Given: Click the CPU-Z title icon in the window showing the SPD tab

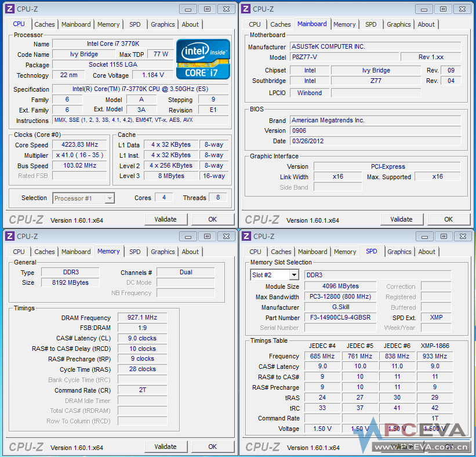Looking at the screenshot, I should click(246, 236).
